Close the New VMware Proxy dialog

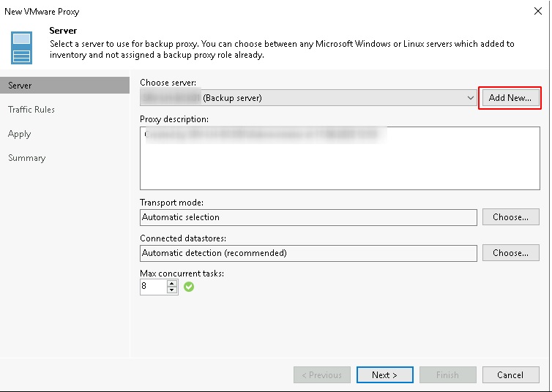pyautogui.click(x=537, y=11)
